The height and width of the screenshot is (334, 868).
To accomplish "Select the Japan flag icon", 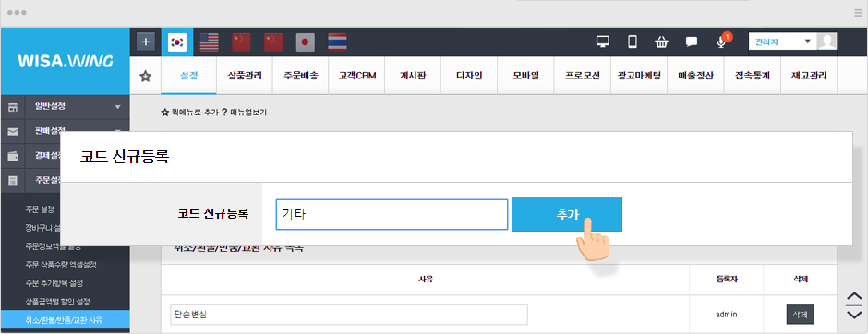I will click(x=305, y=42).
